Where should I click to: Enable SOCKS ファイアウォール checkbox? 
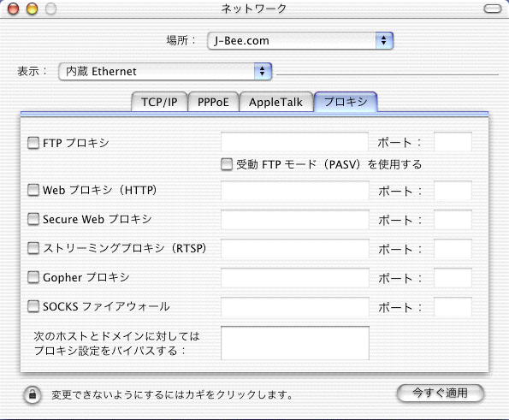coord(33,306)
